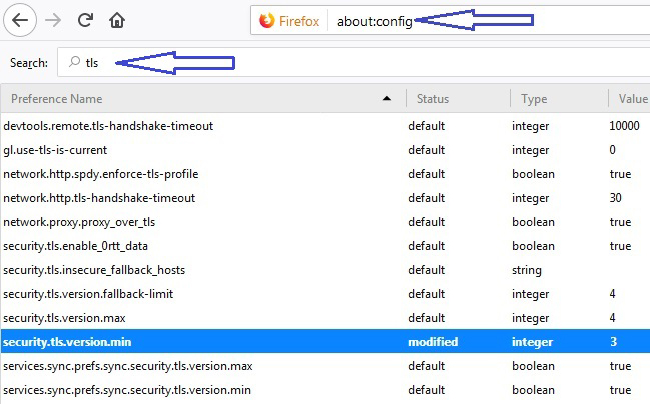Select the security.tls.version.min preference row
The width and height of the screenshot is (650, 404).
325,342
